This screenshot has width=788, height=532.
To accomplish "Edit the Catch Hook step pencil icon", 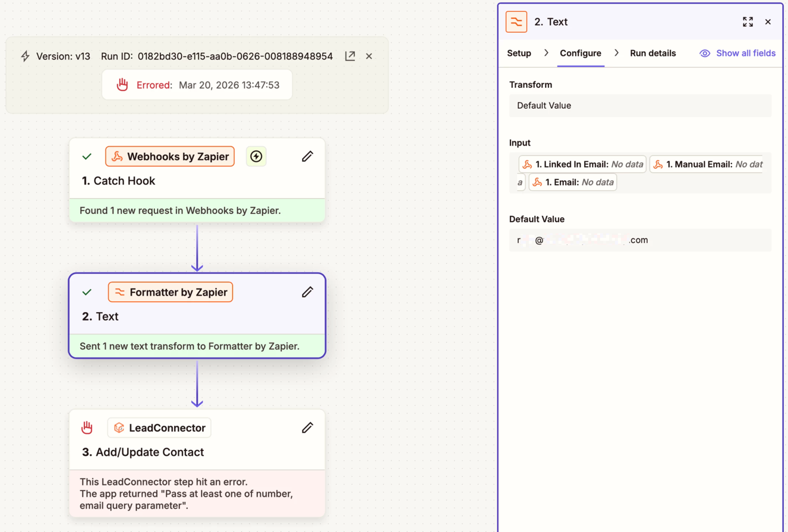I will pyautogui.click(x=307, y=156).
